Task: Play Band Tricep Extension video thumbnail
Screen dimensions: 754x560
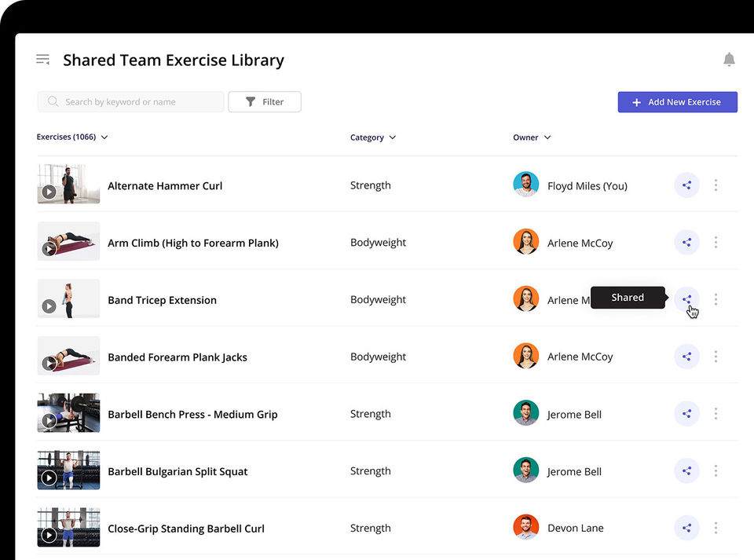Action: [68, 298]
